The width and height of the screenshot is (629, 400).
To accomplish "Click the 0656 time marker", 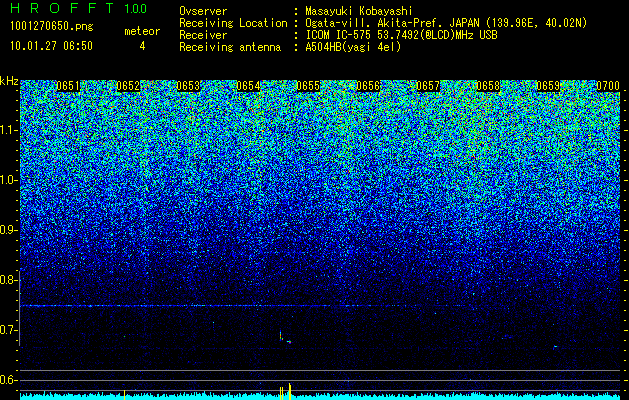I will tap(368, 86).
